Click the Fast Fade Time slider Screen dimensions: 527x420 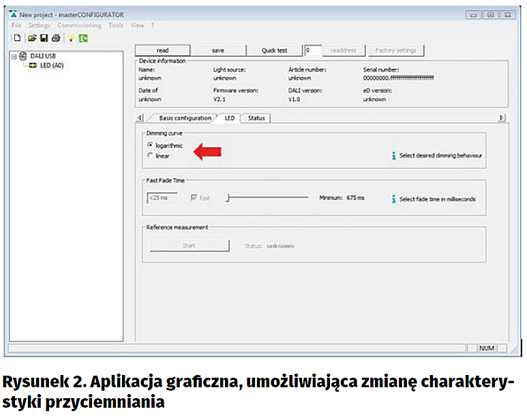[268, 198]
